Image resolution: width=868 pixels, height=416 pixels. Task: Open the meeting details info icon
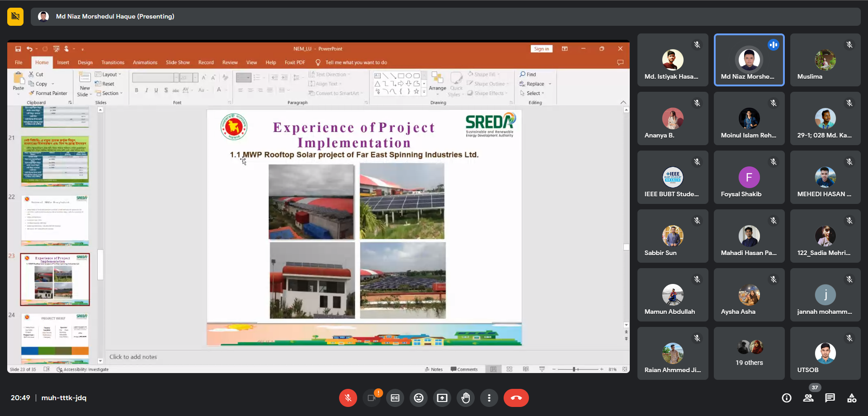tap(787, 398)
